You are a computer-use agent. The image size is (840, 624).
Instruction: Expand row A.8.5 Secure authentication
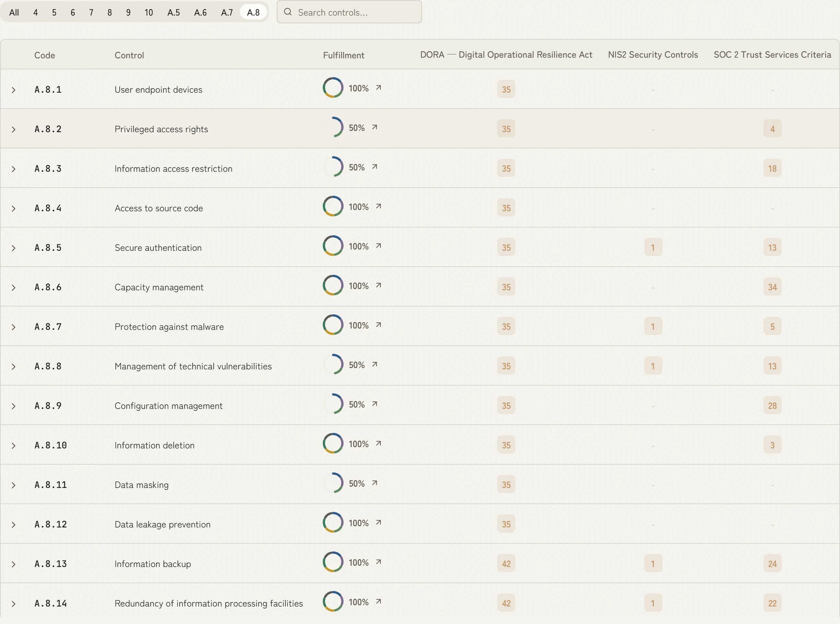14,248
